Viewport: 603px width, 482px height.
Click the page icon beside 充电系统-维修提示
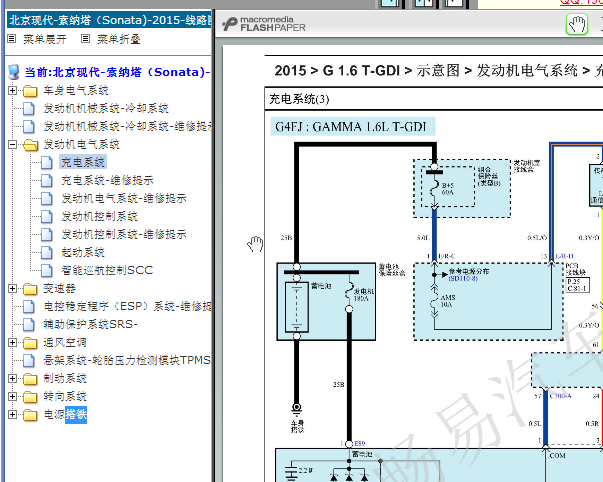[47, 180]
